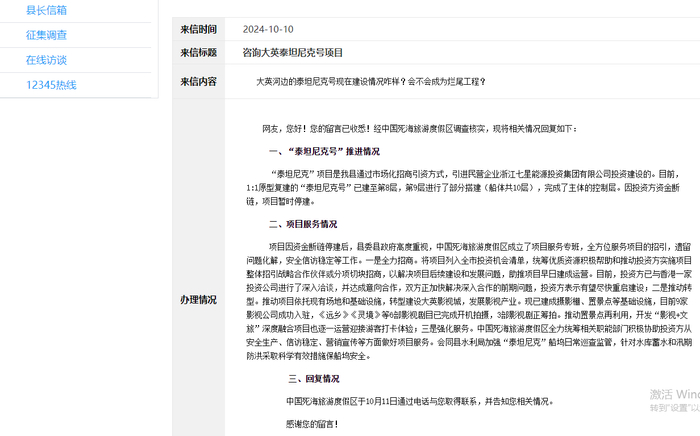
Task: Click heading 一、“泰坦尼克号”推进情况
Action: [325, 151]
